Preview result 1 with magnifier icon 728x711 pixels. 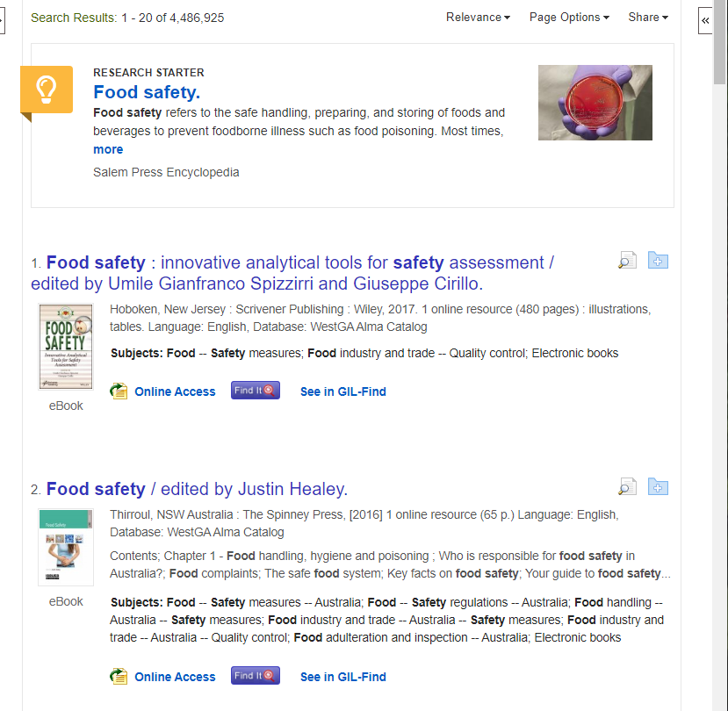627,261
